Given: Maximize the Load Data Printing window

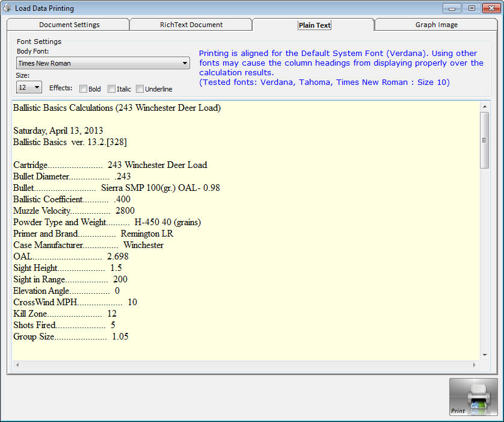Looking at the screenshot, I should click(x=471, y=8).
